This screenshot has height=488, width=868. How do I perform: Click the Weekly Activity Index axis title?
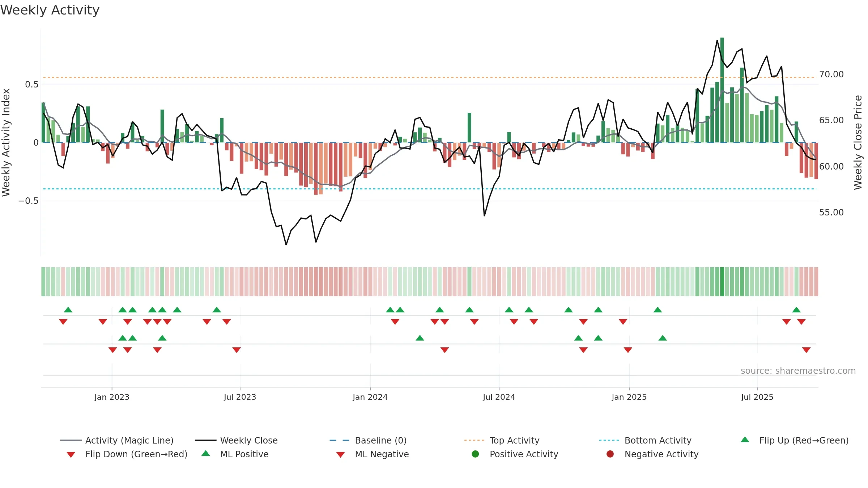6,142
